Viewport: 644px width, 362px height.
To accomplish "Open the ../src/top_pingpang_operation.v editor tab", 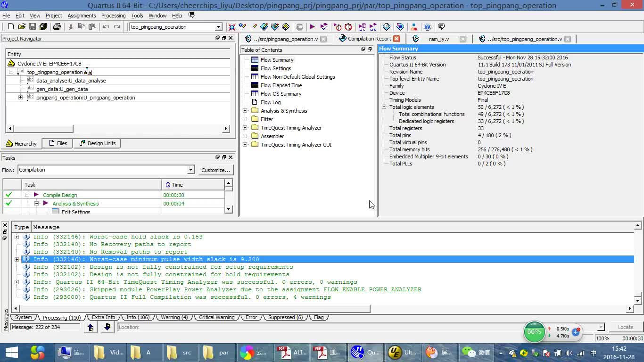I will pyautogui.click(x=524, y=39).
